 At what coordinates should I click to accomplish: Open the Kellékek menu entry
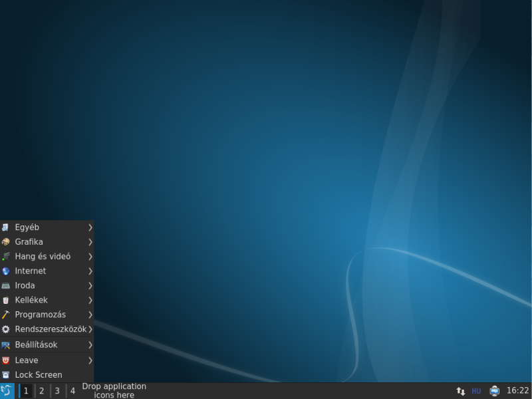tap(47, 301)
